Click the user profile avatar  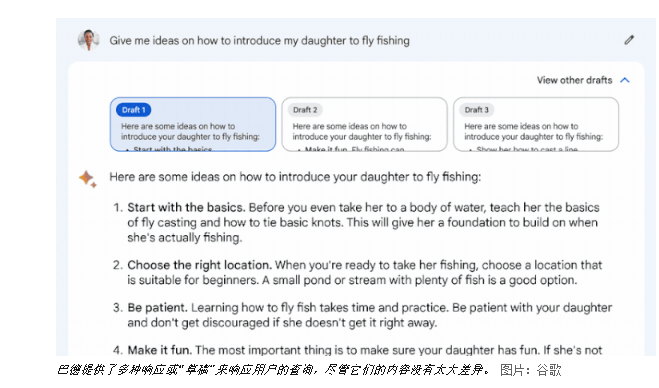(89, 40)
